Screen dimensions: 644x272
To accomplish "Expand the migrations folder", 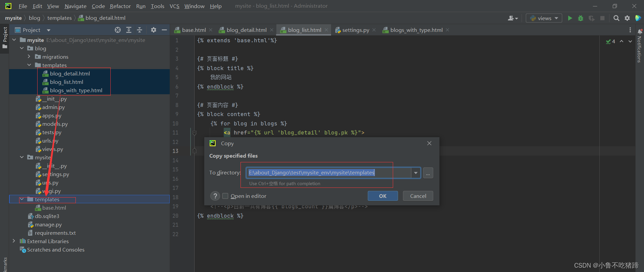I will (x=29, y=57).
